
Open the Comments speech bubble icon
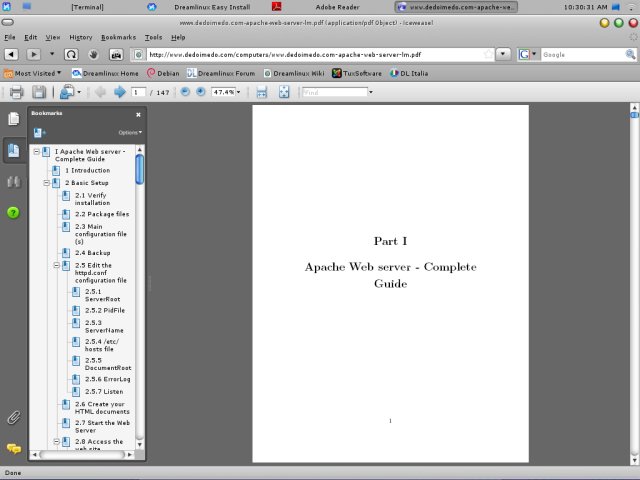[13, 449]
